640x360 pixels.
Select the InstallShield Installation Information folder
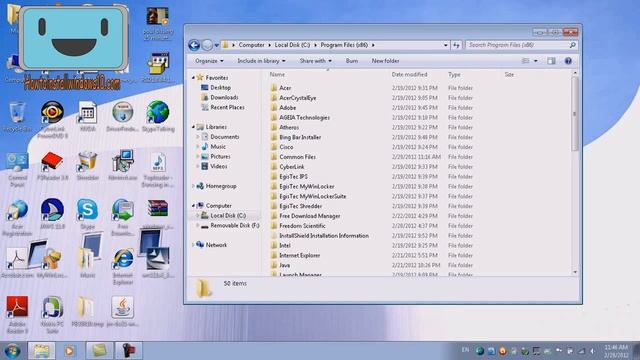[324, 236]
